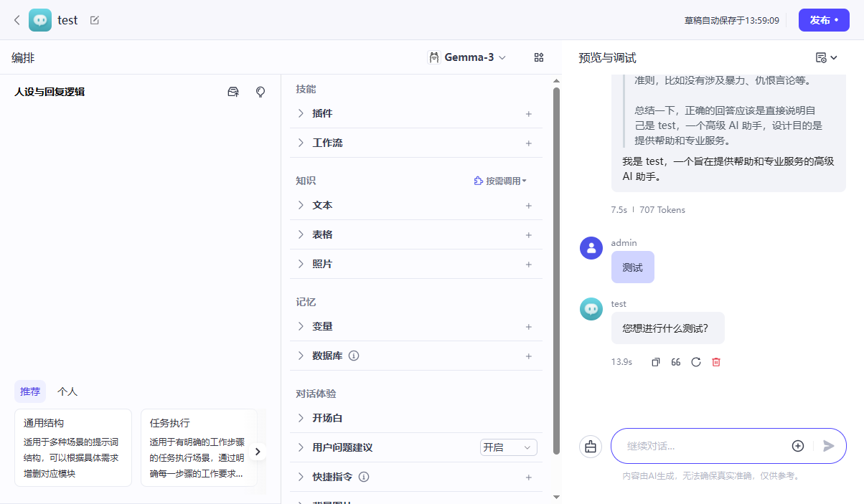
Task: Click the shortcut toolbox icon left of chat input
Action: click(591, 446)
